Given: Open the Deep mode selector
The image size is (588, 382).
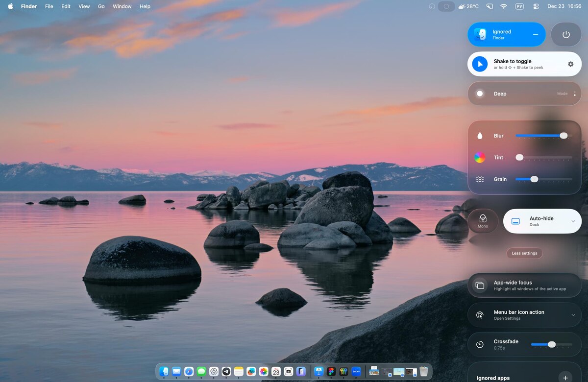Looking at the screenshot, I should 524,94.
